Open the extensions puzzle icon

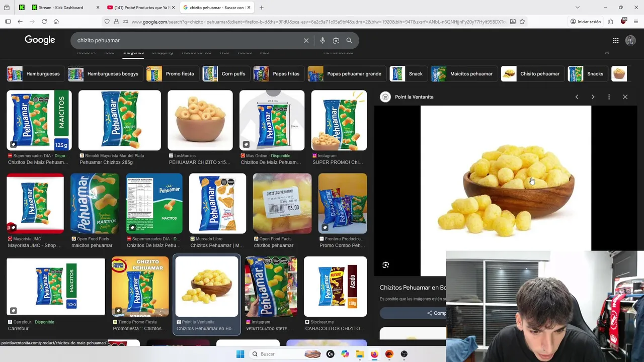coord(610,22)
